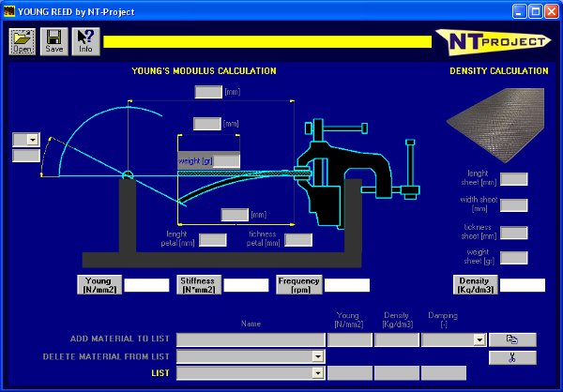This screenshot has height=392, width=563.
Task: Open the LIST material dropdown
Action: [318, 373]
